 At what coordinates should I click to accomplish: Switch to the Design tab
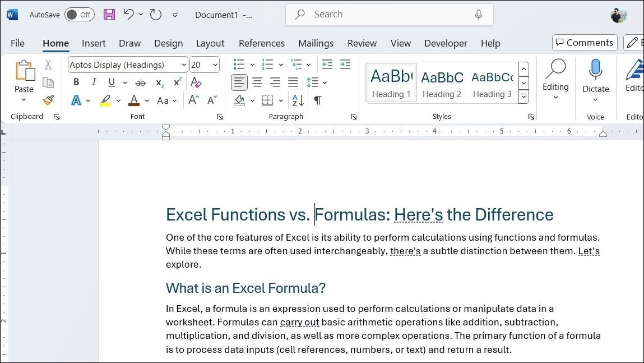click(x=168, y=43)
